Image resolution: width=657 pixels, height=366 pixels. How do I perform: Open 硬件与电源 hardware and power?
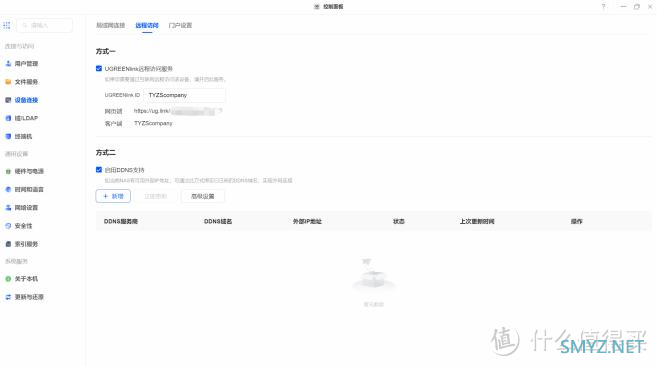(24, 171)
